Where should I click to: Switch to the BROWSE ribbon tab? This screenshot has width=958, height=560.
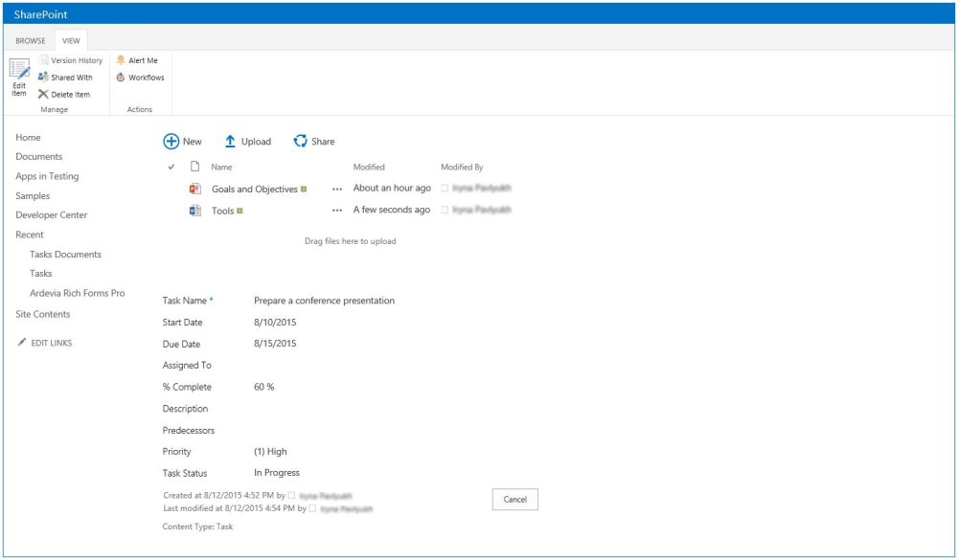(31, 41)
